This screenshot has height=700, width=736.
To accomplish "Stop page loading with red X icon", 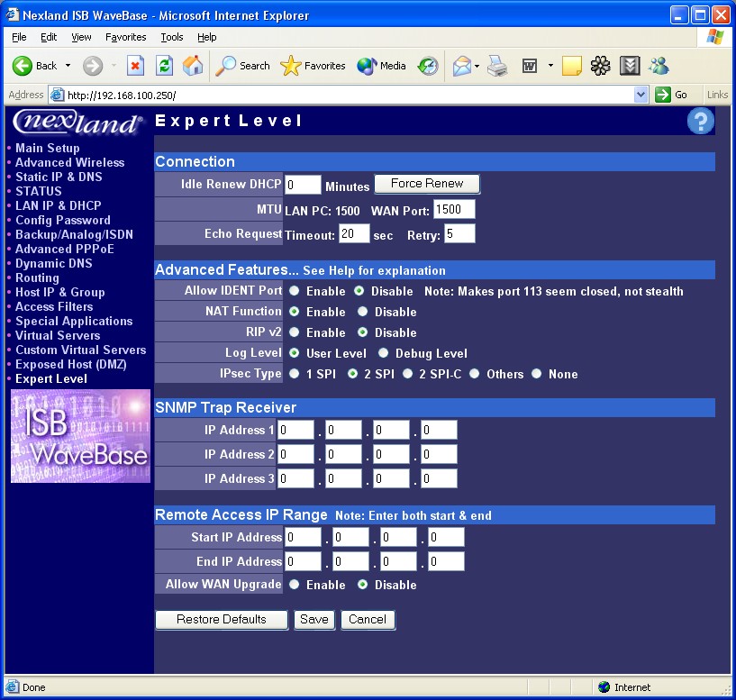I will pyautogui.click(x=135, y=66).
